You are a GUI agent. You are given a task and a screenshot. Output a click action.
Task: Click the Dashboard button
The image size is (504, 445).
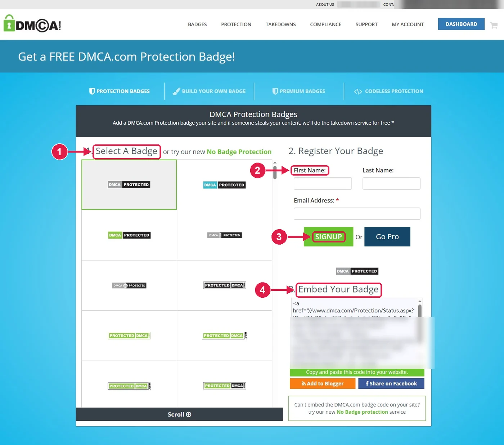click(461, 24)
